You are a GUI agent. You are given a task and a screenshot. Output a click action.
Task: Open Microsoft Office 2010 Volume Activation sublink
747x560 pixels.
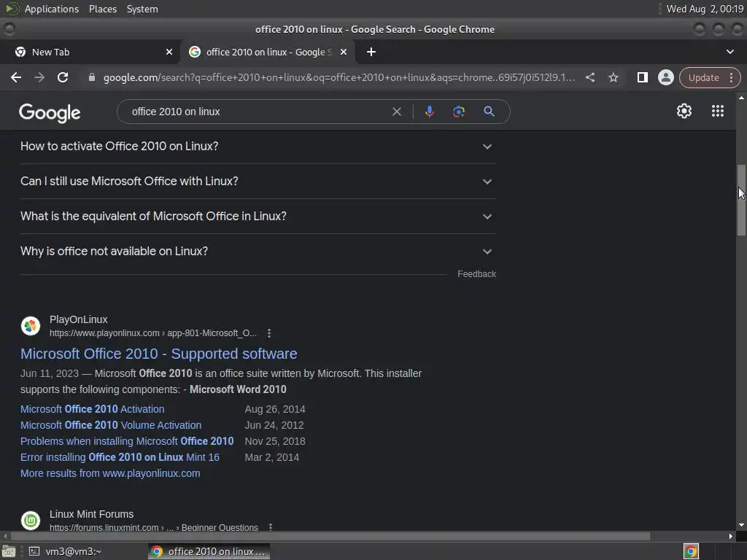111,425
